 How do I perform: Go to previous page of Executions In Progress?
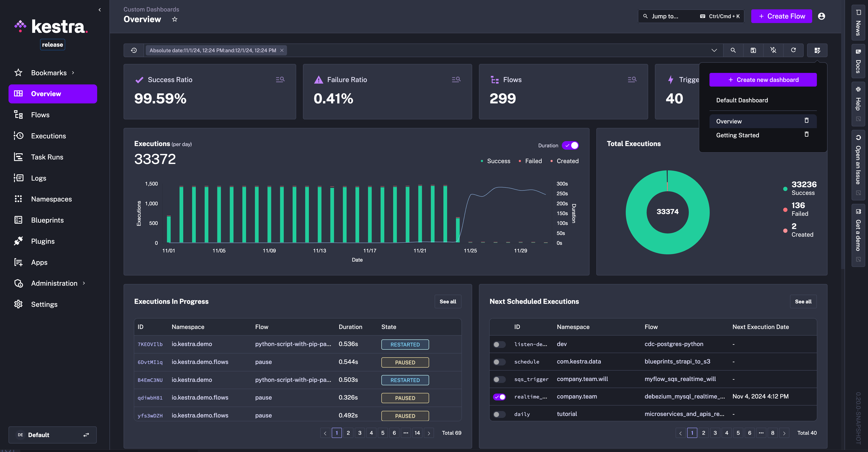325,433
